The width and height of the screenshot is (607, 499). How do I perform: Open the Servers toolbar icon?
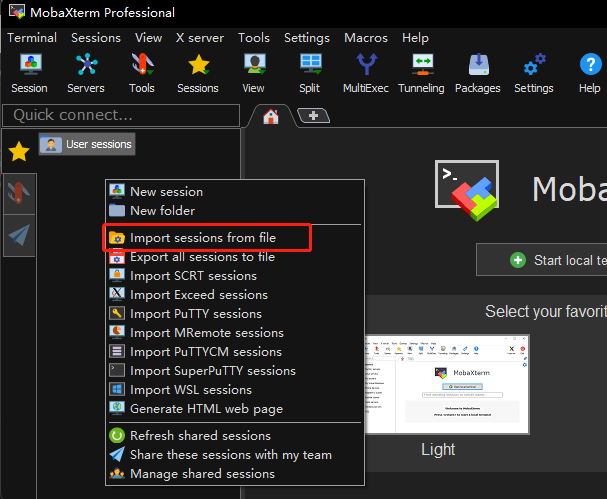[86, 73]
